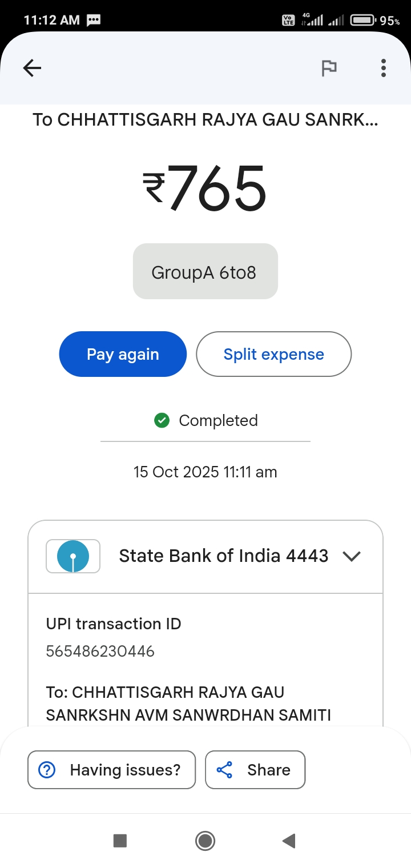Tap the UPI transaction ID number
The height and width of the screenshot is (868, 411).
click(100, 651)
